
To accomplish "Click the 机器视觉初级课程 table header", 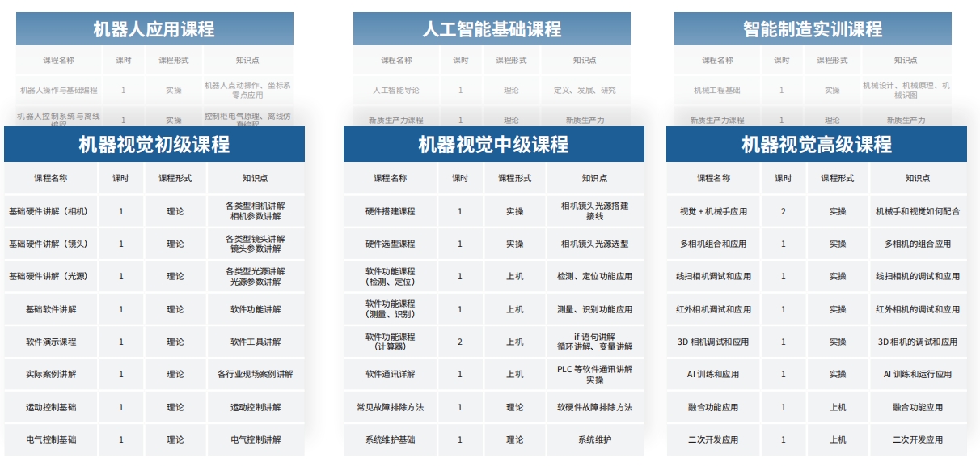I will click(154, 145).
